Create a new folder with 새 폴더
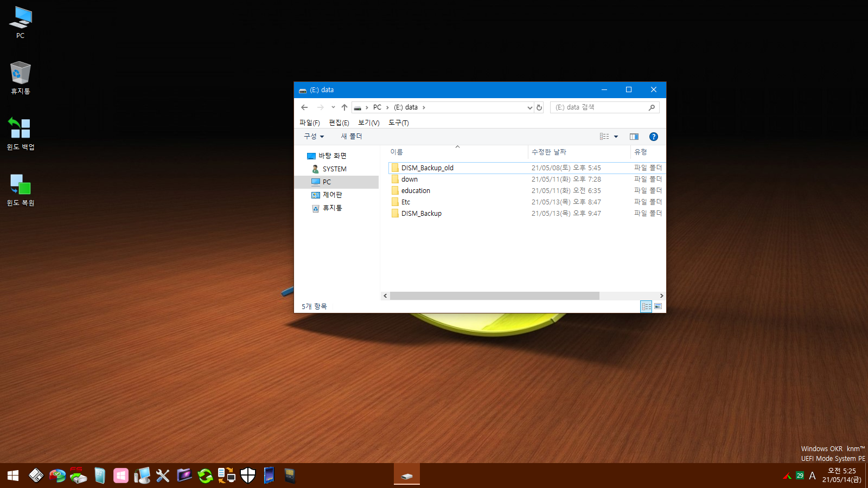868x488 pixels. [351, 137]
